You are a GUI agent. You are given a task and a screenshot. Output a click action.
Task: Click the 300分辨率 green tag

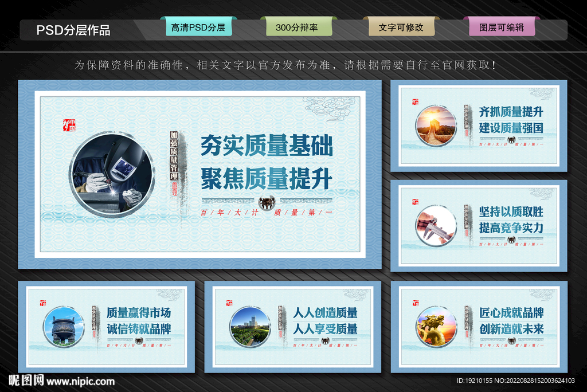pyautogui.click(x=299, y=27)
